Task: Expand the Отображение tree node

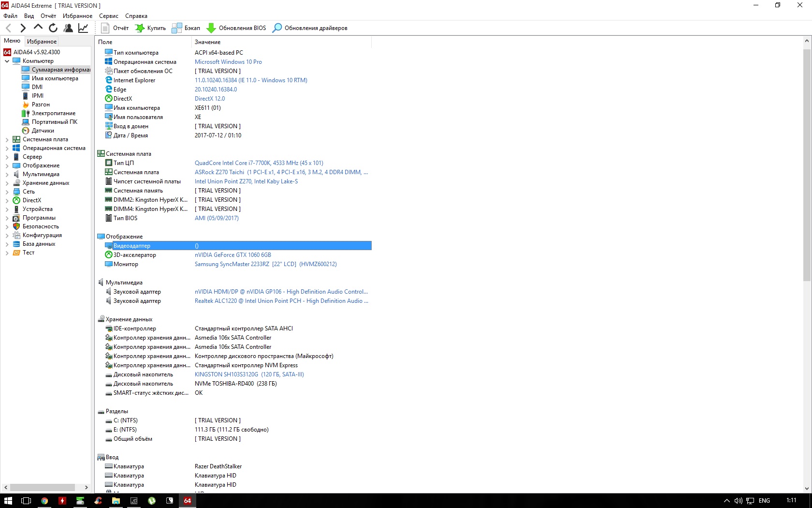Action: [7, 165]
